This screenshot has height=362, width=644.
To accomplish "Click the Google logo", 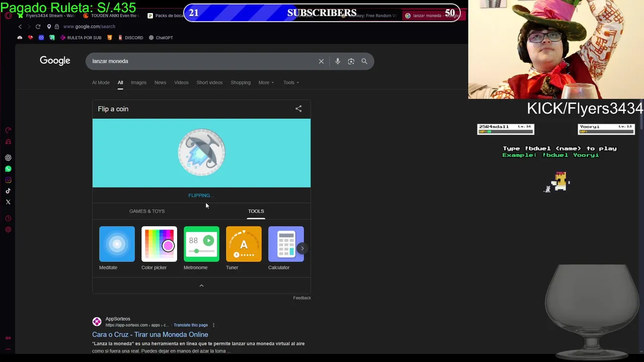I will 55,61.
